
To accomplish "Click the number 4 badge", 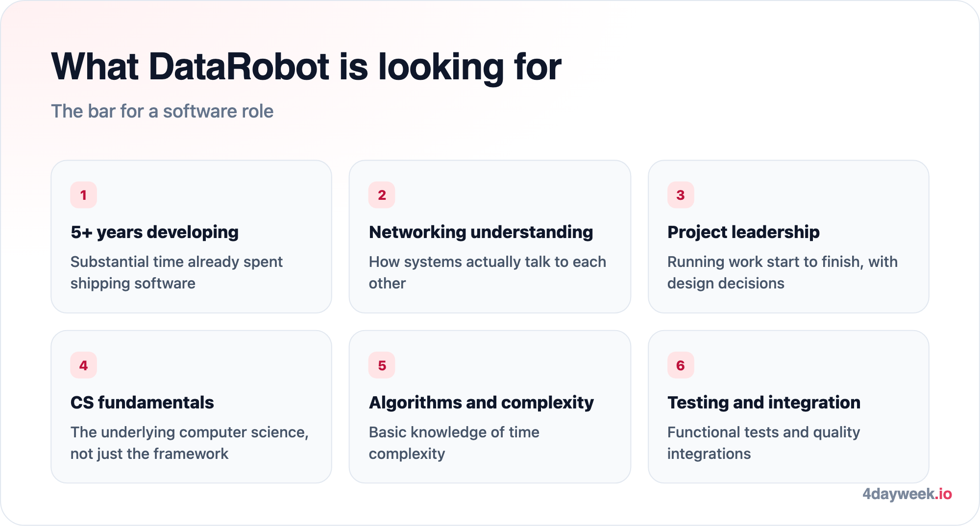I will pyautogui.click(x=83, y=365).
